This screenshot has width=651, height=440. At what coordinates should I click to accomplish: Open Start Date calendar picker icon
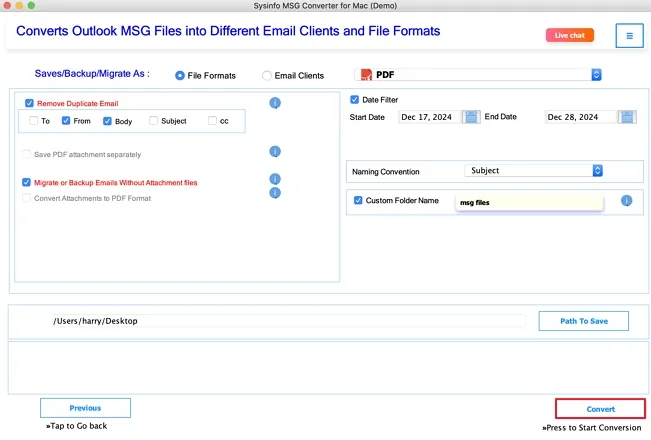click(471, 117)
